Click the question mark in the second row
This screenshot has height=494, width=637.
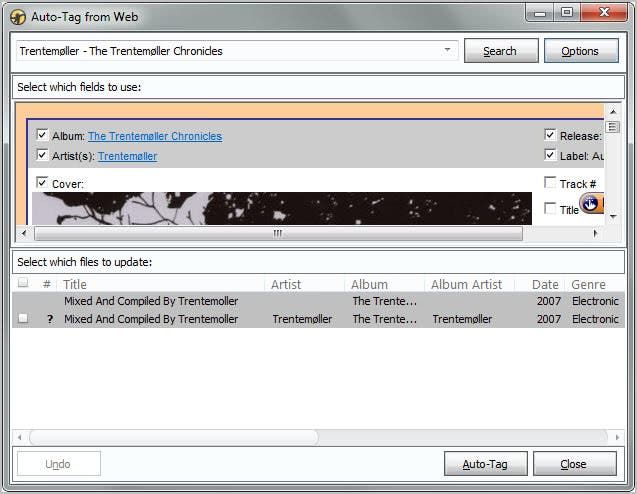tap(50, 319)
